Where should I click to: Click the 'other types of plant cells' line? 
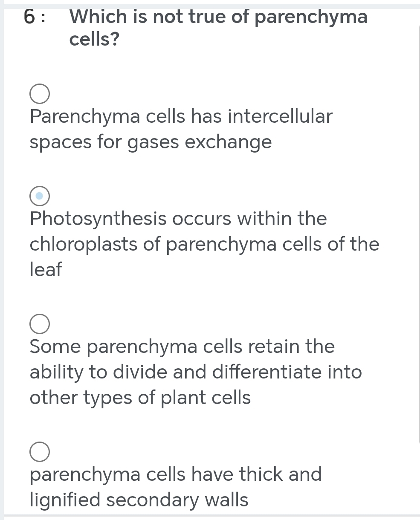[140, 398]
